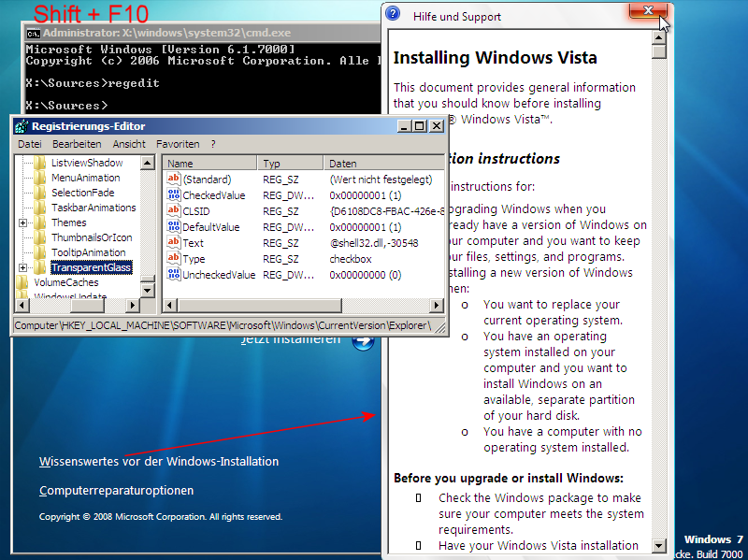Sort values by the Typ column header

291,163
